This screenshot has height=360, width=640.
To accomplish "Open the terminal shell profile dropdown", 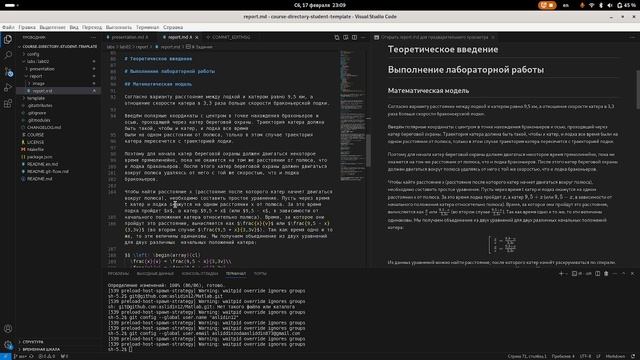I will click(x=567, y=273).
